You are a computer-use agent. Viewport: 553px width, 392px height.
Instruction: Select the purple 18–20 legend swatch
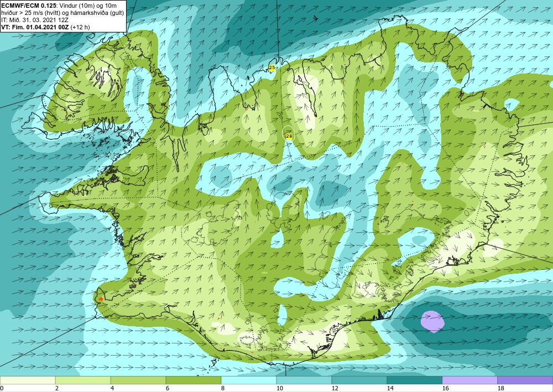coord(525,380)
